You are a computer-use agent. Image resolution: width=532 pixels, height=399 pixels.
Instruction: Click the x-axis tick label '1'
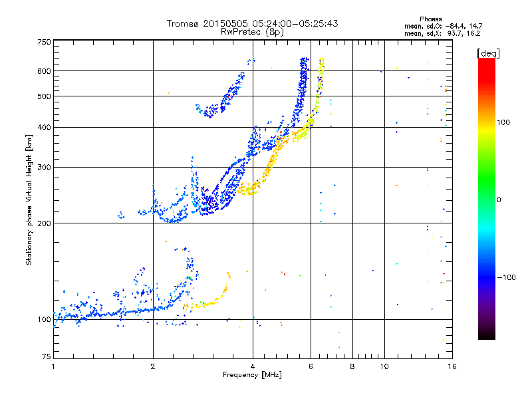tap(53, 366)
